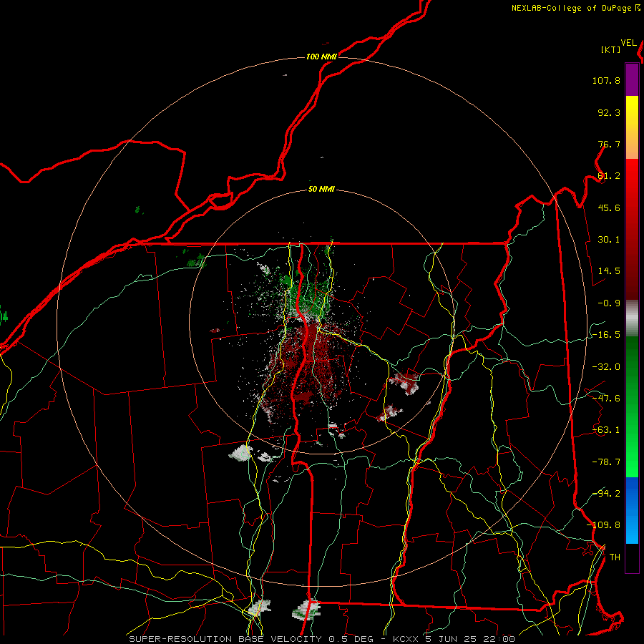Click the VEL legend heading
644x644 pixels.
click(x=628, y=43)
